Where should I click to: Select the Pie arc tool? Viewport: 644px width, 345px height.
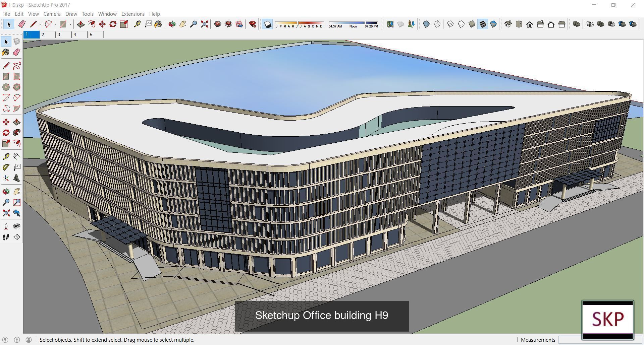pos(17,109)
